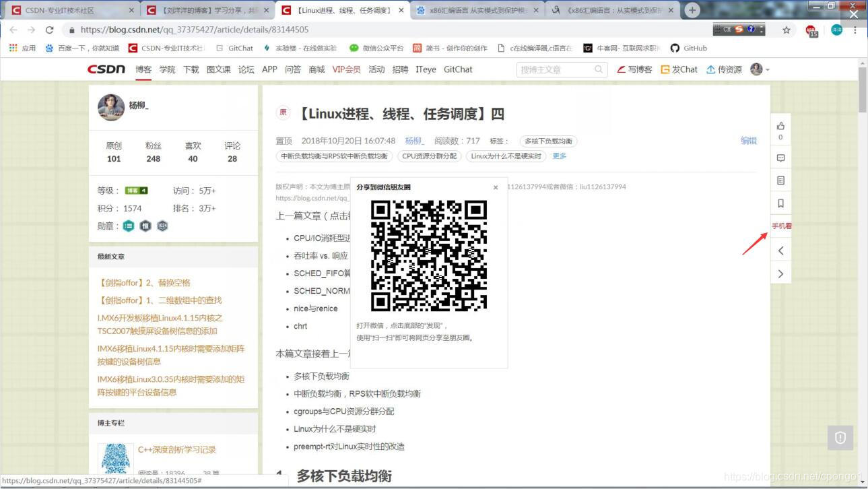Like the article with thumbs-up icon

[780, 126]
